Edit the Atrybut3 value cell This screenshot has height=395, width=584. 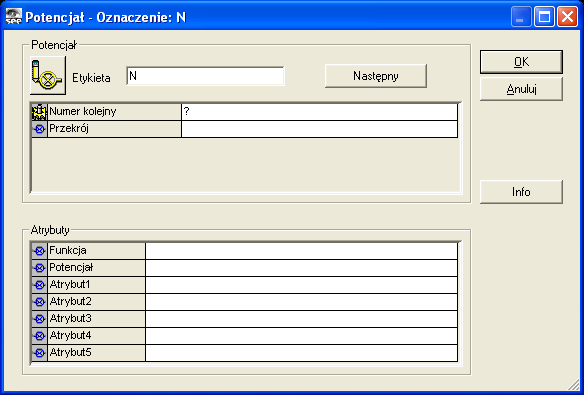coord(301,319)
